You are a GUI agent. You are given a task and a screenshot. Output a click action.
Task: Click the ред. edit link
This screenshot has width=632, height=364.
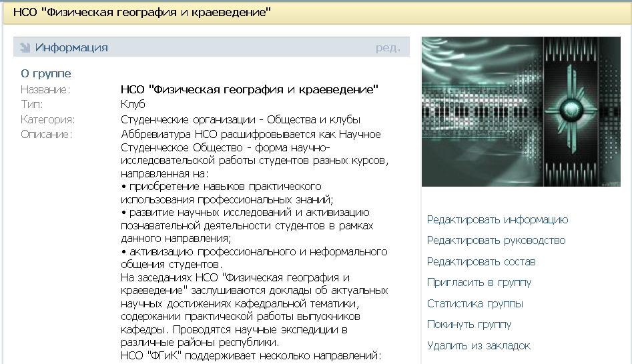tap(388, 47)
